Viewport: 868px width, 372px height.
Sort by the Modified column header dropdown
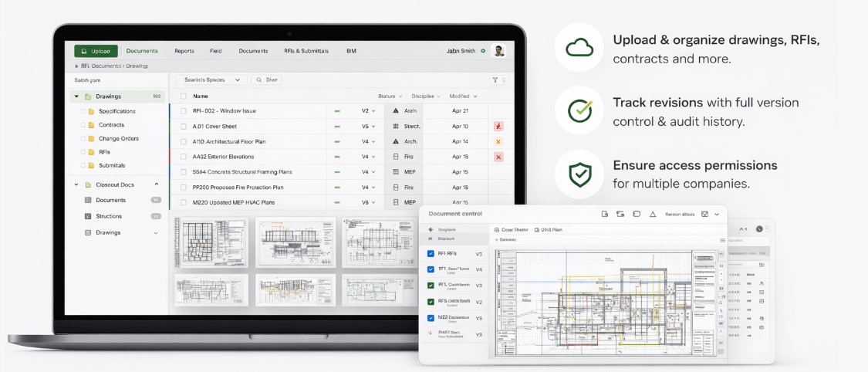pyautogui.click(x=464, y=96)
